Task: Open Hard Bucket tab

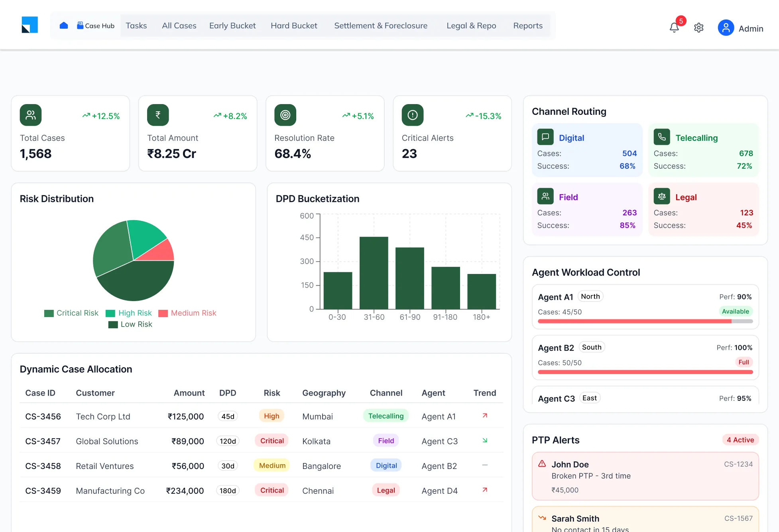Action: tap(294, 26)
